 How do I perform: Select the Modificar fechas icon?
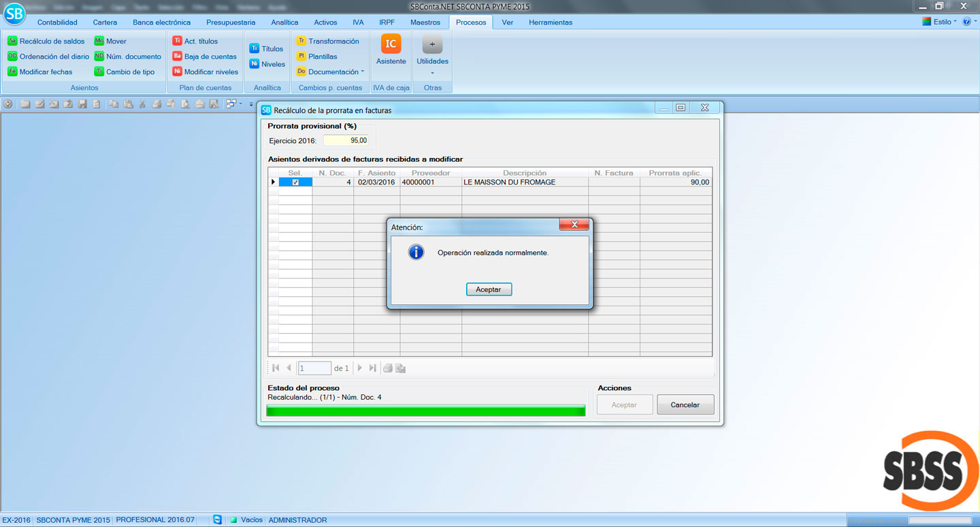(x=12, y=71)
